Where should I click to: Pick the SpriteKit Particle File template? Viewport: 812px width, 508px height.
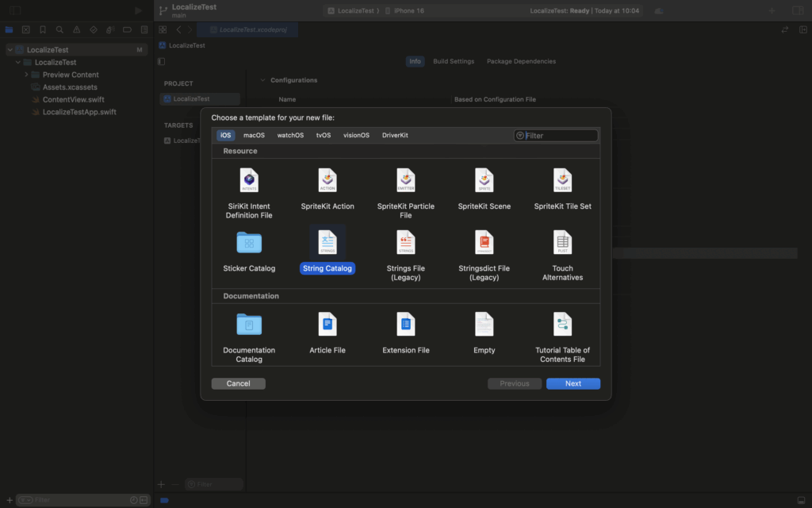(x=405, y=194)
